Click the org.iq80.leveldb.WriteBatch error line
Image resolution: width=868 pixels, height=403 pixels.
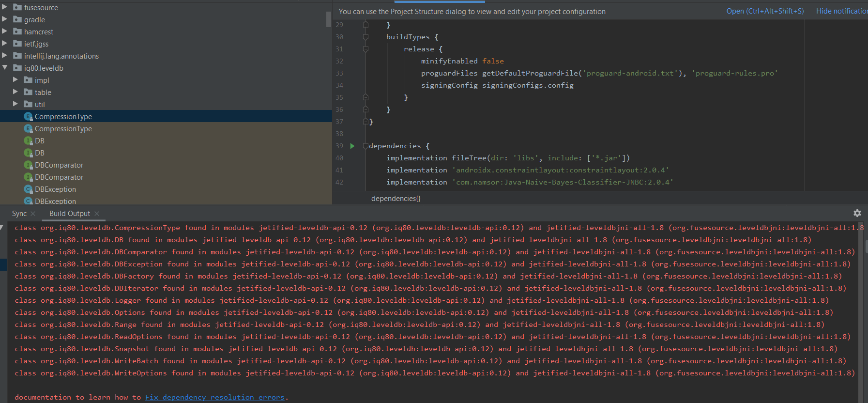(x=430, y=361)
